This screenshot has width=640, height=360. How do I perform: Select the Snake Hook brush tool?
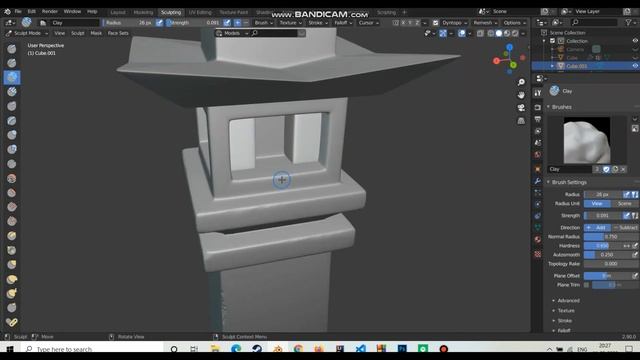[x=12, y=293]
